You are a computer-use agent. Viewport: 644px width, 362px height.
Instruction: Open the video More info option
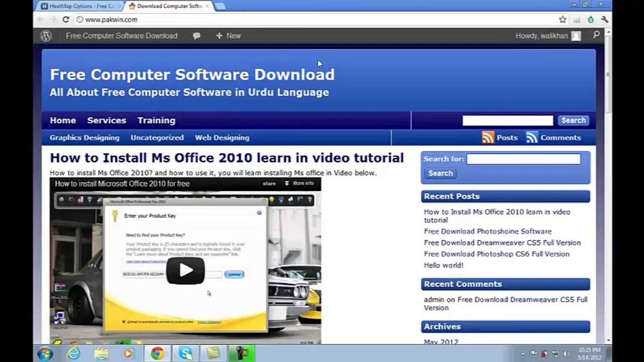tap(299, 184)
